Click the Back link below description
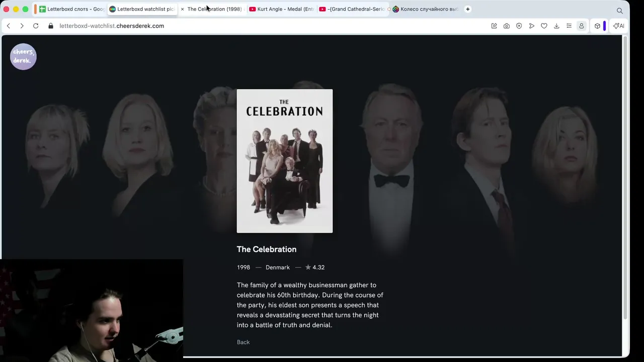This screenshot has height=362, width=644. tap(243, 342)
